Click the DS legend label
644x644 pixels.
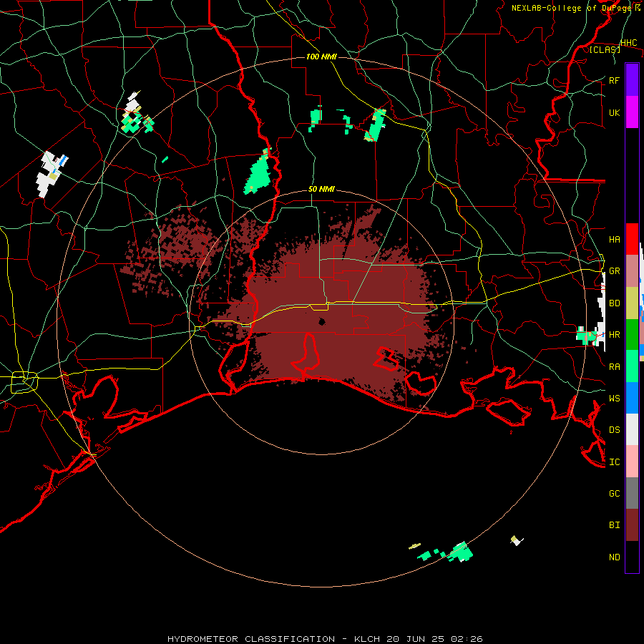point(614,430)
